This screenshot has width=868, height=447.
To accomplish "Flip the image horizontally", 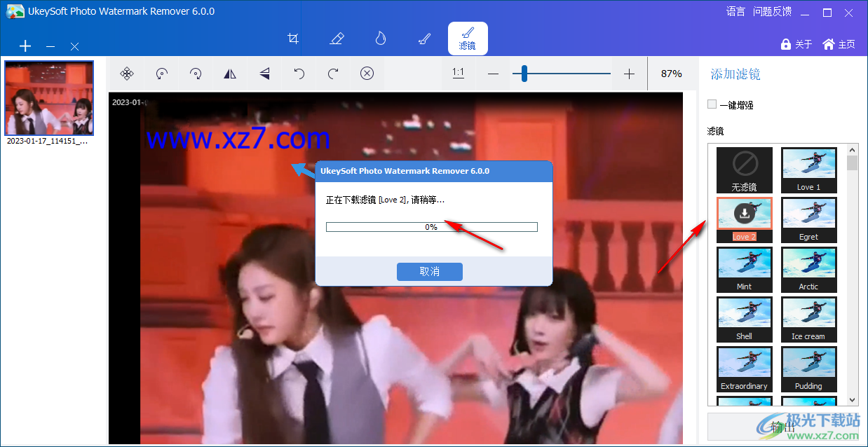I will click(230, 74).
